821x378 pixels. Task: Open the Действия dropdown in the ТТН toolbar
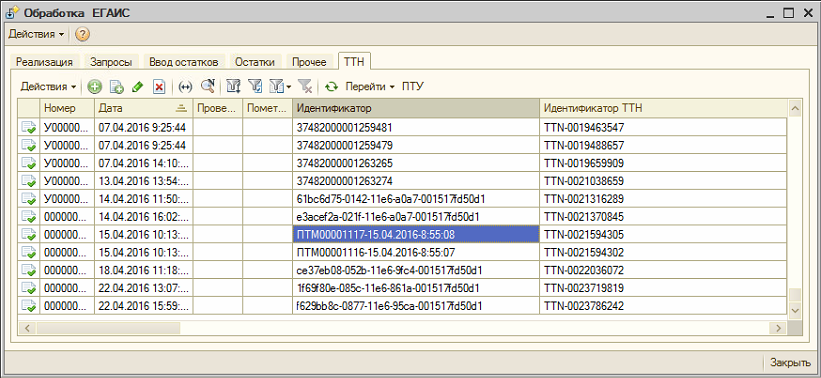pyautogui.click(x=48, y=87)
